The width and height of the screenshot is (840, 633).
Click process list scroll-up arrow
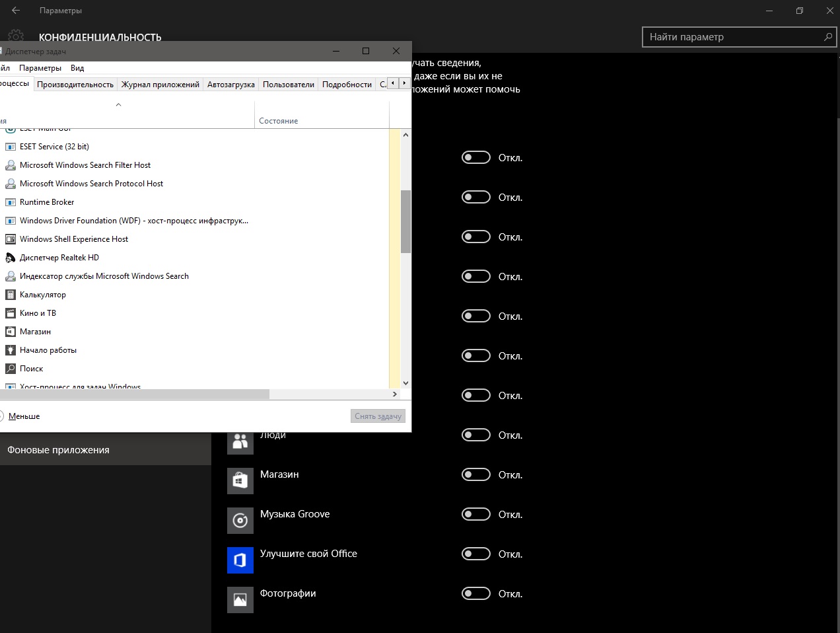[x=405, y=135]
